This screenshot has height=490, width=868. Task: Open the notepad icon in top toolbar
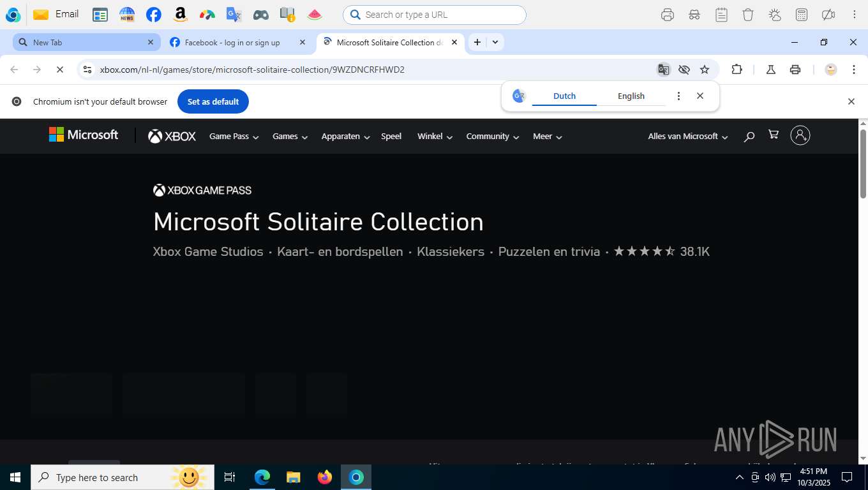click(721, 15)
